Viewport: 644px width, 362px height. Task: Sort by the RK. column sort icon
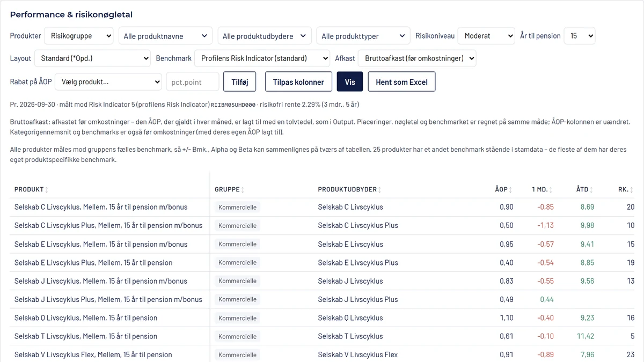(632, 190)
